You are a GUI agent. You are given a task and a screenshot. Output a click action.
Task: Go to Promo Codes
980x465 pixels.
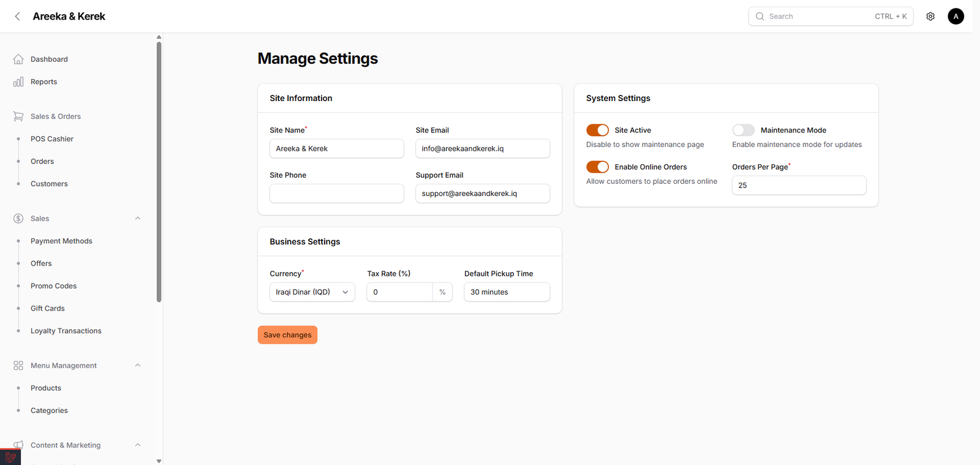pos(53,286)
